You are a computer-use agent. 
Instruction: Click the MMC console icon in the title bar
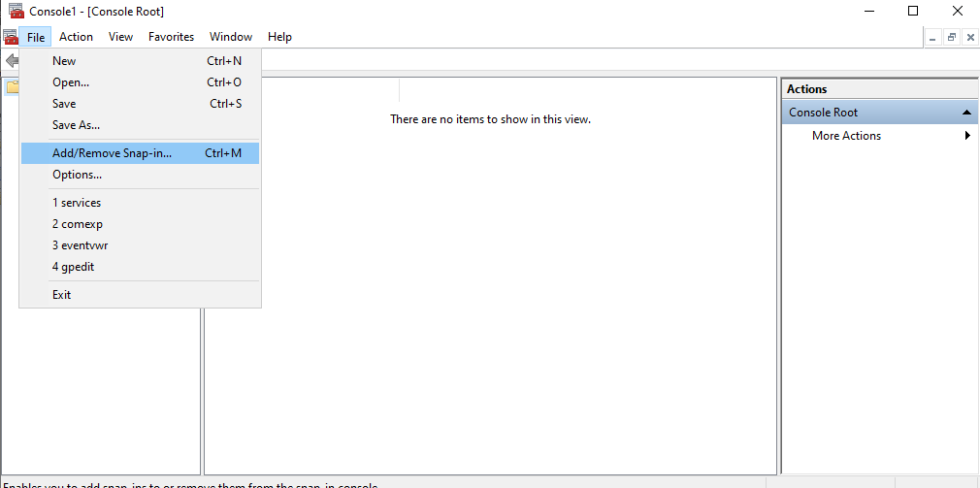click(16, 11)
